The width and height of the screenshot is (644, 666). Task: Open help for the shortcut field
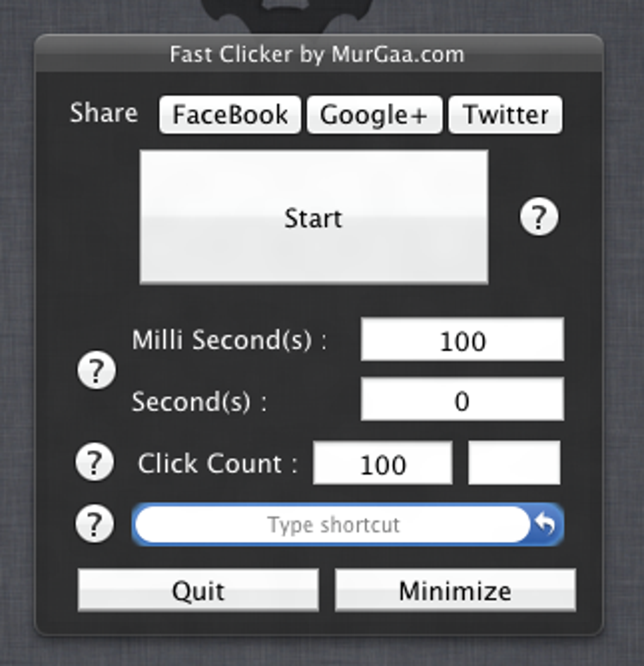(95, 524)
